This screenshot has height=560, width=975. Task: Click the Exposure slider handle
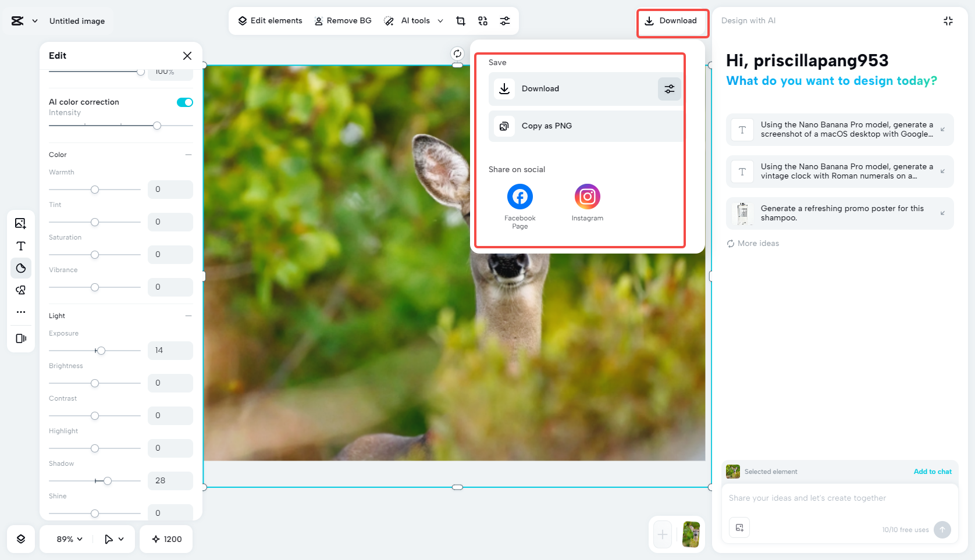pyautogui.click(x=101, y=351)
